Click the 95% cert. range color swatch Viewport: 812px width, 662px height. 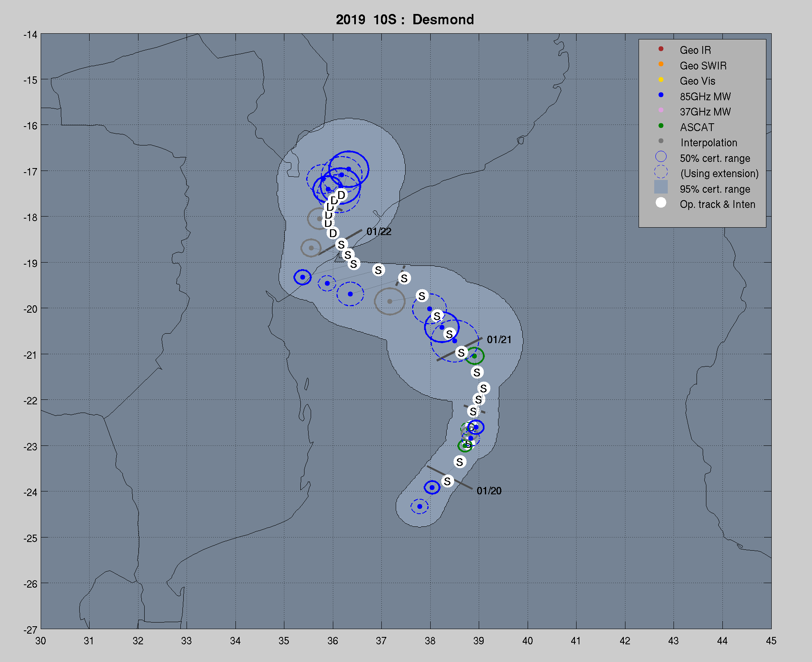pos(661,187)
